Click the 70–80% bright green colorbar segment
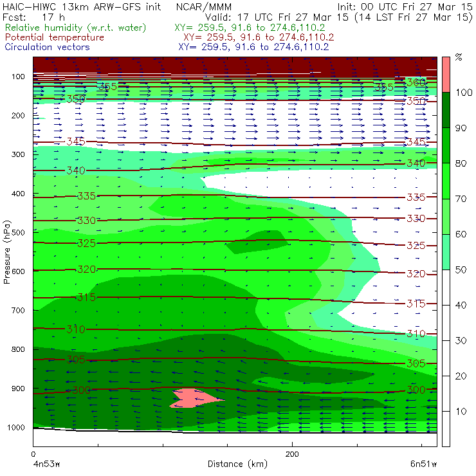 (446, 181)
